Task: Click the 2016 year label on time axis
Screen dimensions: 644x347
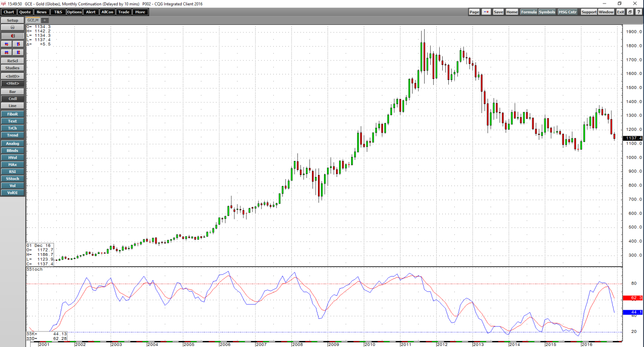Action: (586, 344)
